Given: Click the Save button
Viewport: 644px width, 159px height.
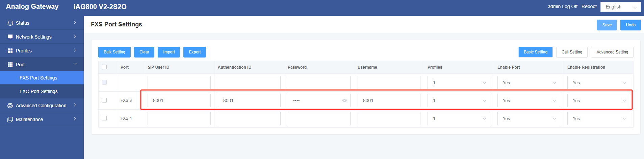Looking at the screenshot, I should [607, 25].
